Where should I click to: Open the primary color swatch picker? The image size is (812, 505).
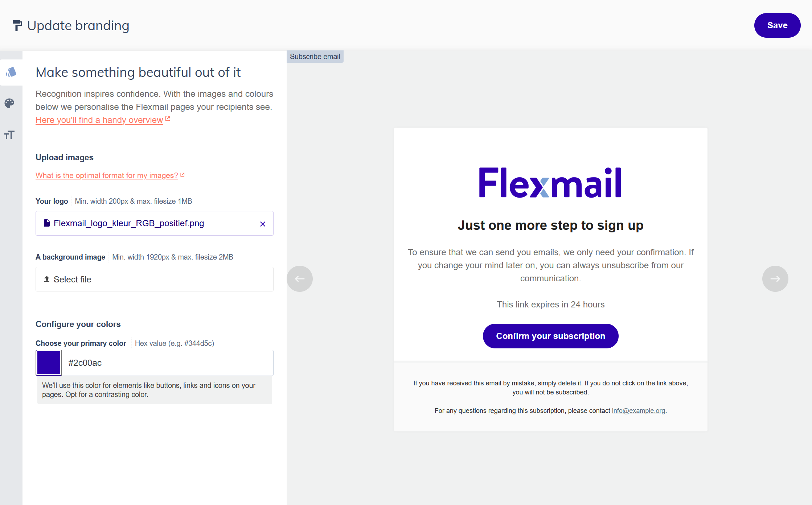(49, 363)
